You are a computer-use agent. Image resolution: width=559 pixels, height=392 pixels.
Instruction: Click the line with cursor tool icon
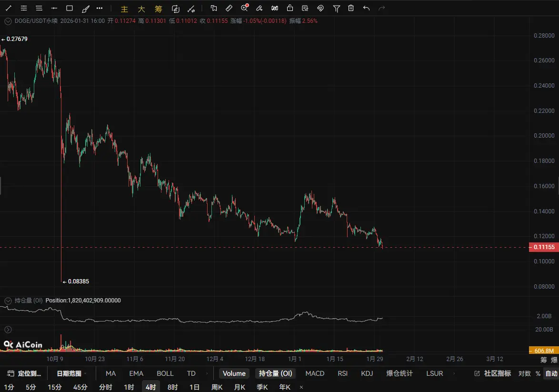tap(191, 9)
